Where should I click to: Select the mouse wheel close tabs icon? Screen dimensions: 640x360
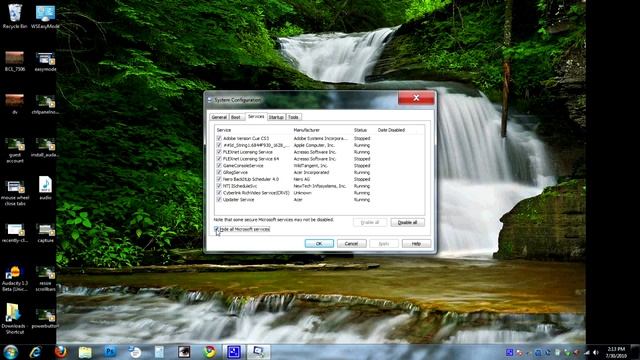click(15, 193)
